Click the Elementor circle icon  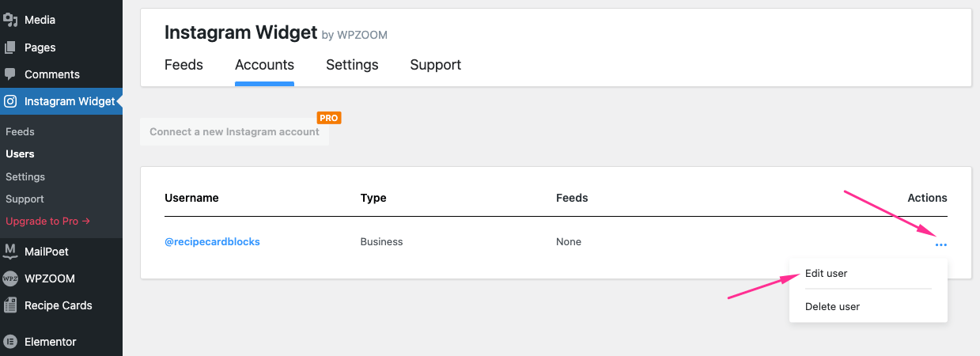pyautogui.click(x=10, y=342)
